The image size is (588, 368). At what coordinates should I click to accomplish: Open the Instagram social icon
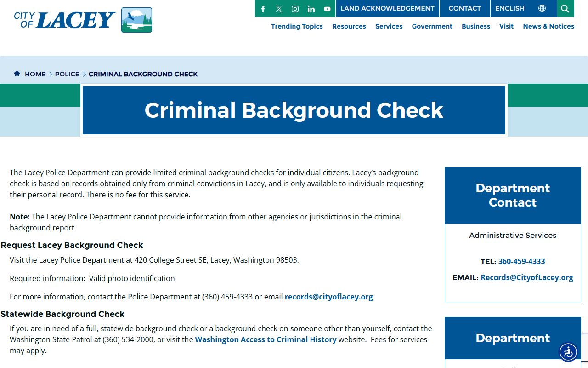(x=295, y=9)
